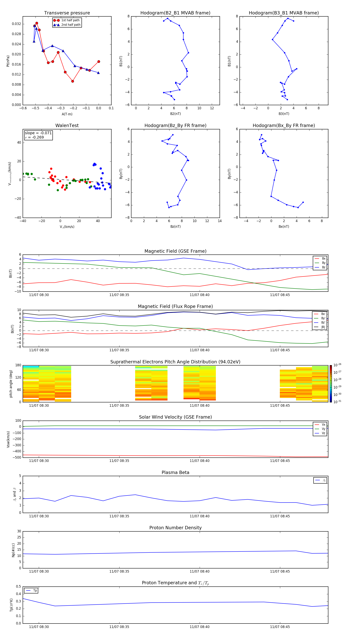Click the 'Transverse pressure' plot title
Screen dimensions: 351x644
coord(67,13)
